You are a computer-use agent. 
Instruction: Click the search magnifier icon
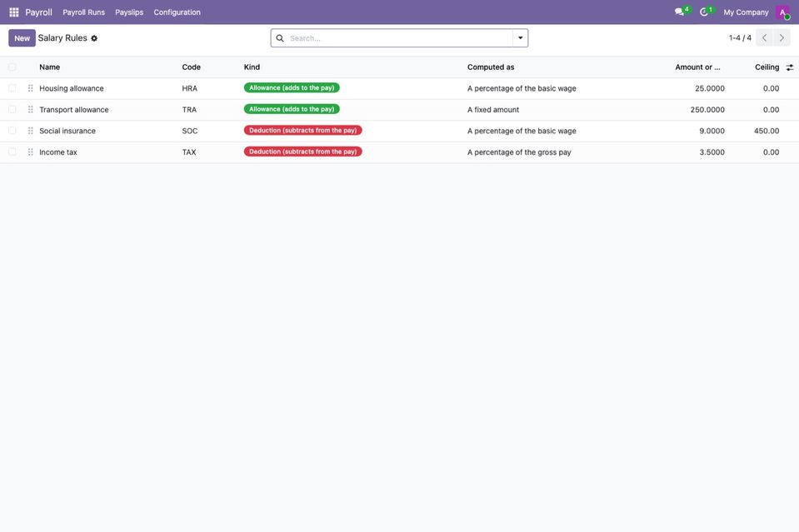click(280, 38)
